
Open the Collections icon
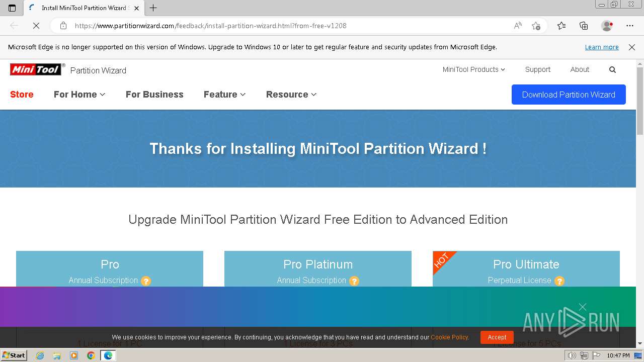584,26
